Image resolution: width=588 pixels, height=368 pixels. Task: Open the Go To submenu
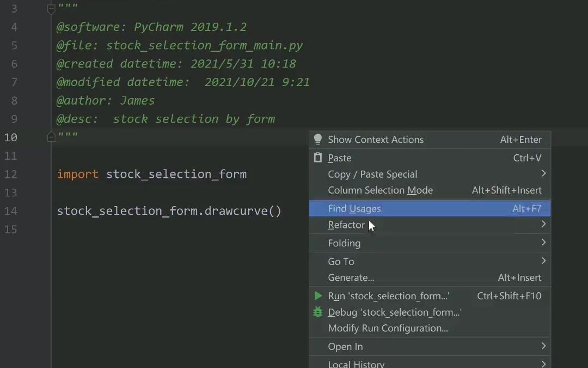341,262
